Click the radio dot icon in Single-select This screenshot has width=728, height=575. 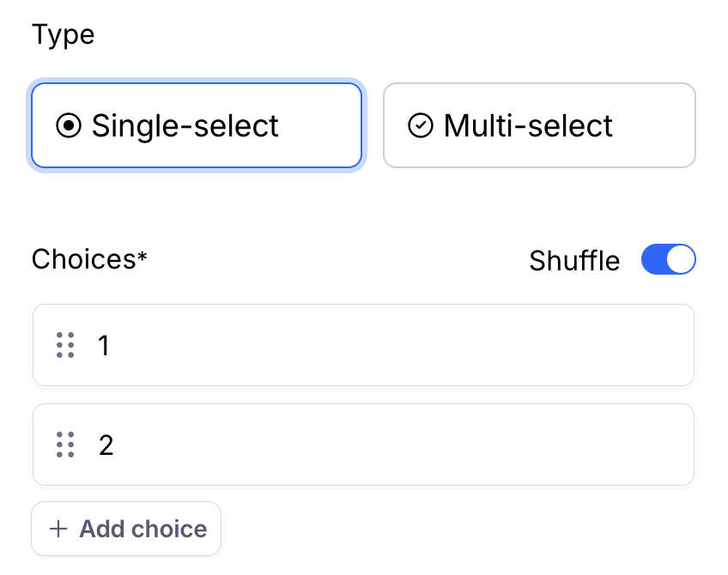coord(69,126)
